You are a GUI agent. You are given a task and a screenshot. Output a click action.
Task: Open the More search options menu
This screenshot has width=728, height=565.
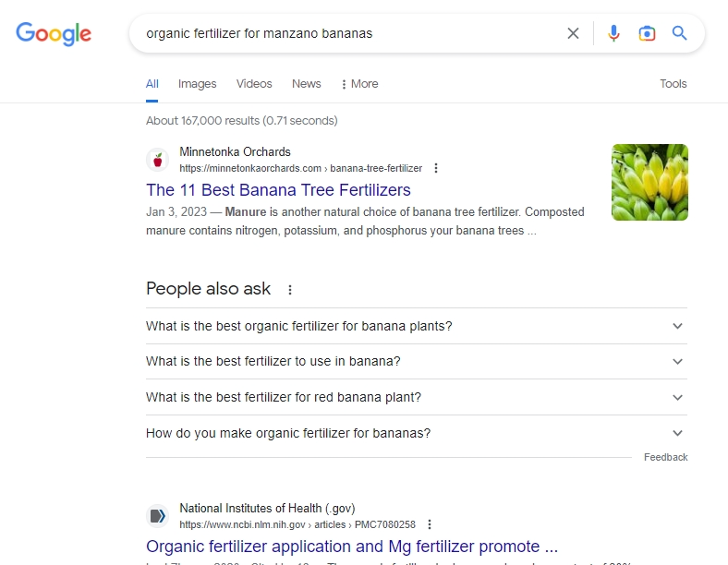[x=359, y=84]
